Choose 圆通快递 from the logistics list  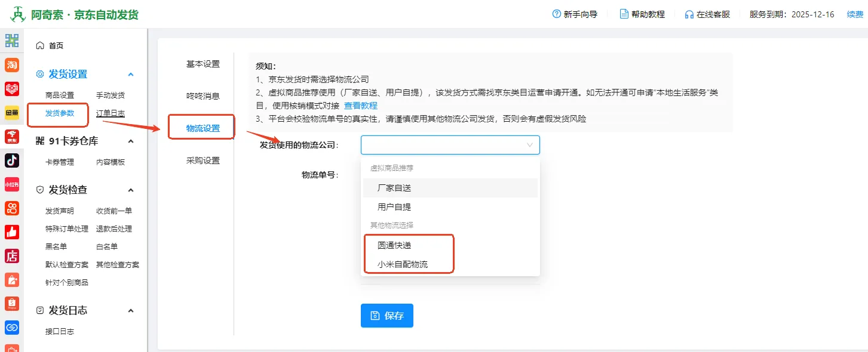(450, 245)
